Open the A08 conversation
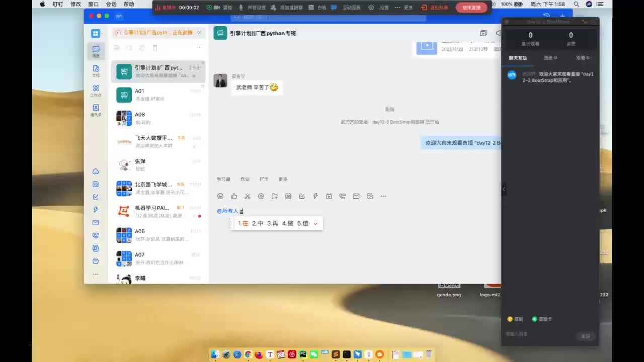The height and width of the screenshot is (362, 644). tap(158, 118)
